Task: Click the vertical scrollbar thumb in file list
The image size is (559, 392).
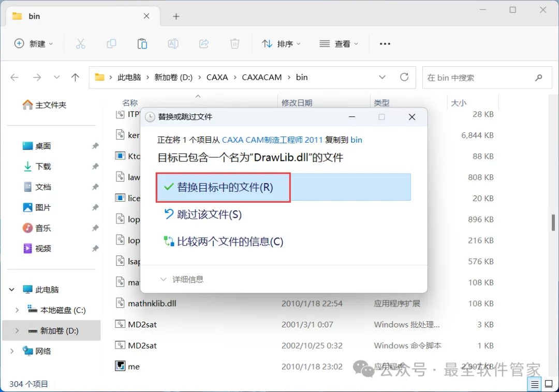Action: (x=553, y=223)
